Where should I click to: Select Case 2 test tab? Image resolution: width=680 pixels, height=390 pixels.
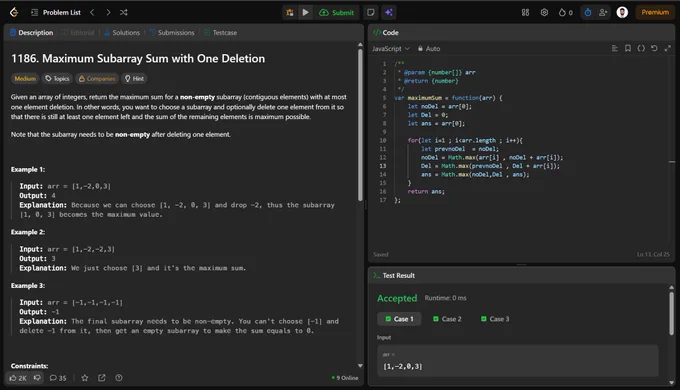coord(447,319)
